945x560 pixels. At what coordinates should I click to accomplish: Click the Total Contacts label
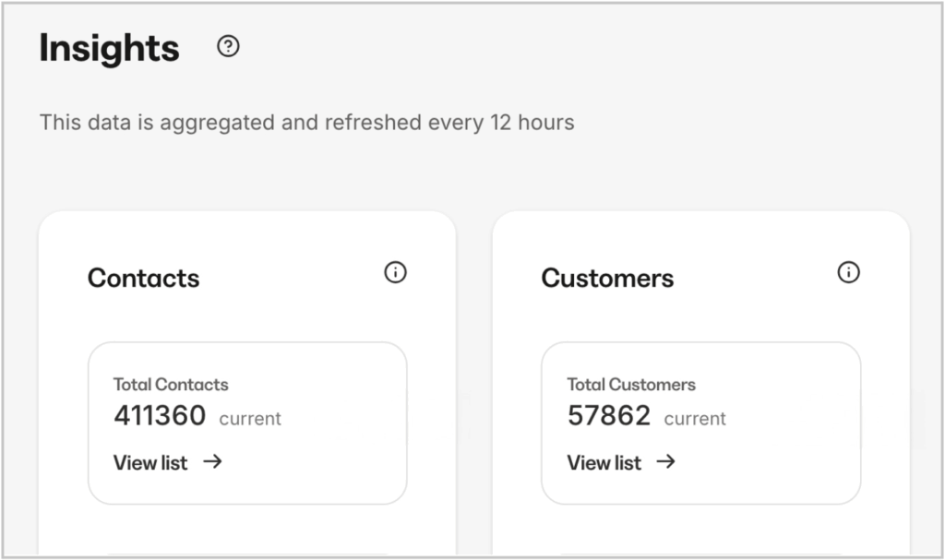click(x=171, y=385)
